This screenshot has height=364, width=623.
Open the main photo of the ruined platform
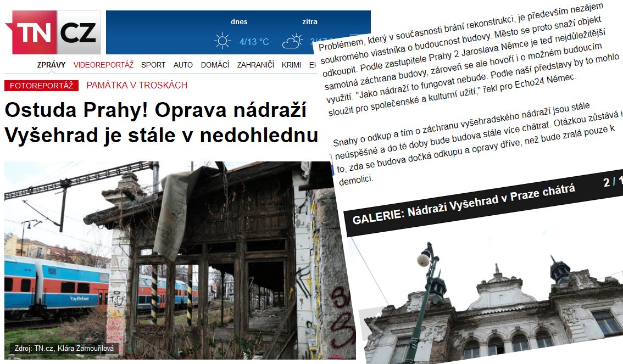click(x=165, y=258)
